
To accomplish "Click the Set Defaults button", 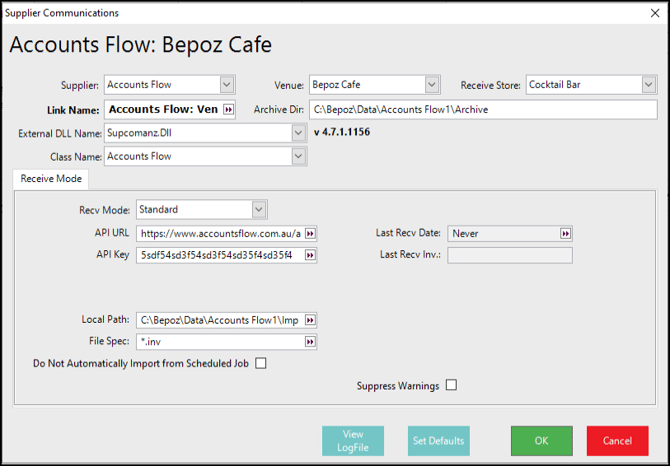I will 439,441.
